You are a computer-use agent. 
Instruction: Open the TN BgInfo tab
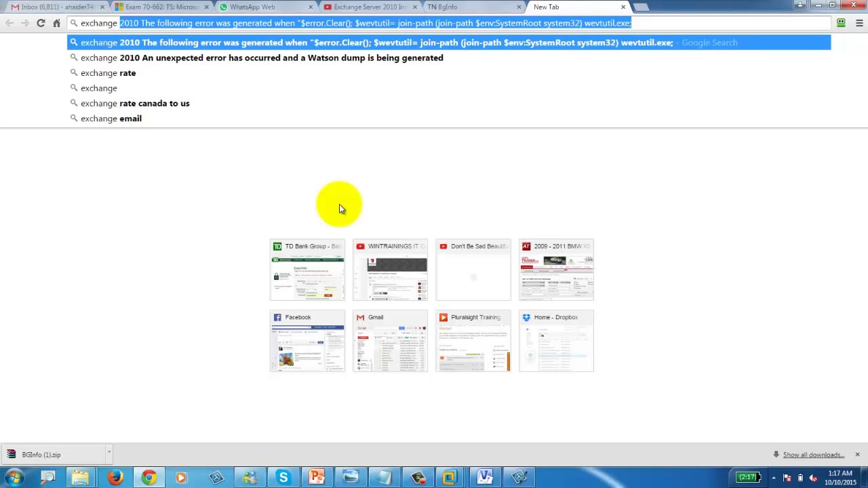pyautogui.click(x=473, y=7)
